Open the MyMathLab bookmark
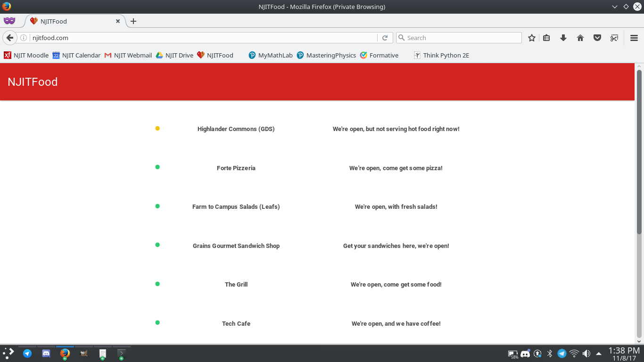Viewport: 644px width, 362px height. (x=271, y=55)
